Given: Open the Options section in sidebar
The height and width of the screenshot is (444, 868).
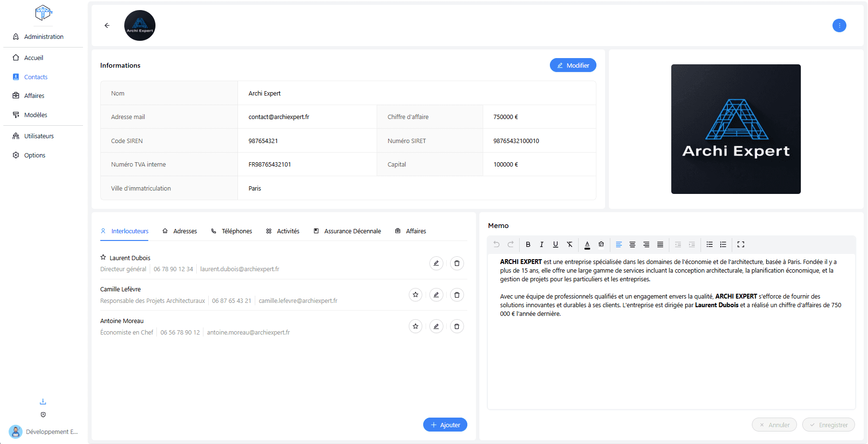Looking at the screenshot, I should (35, 155).
